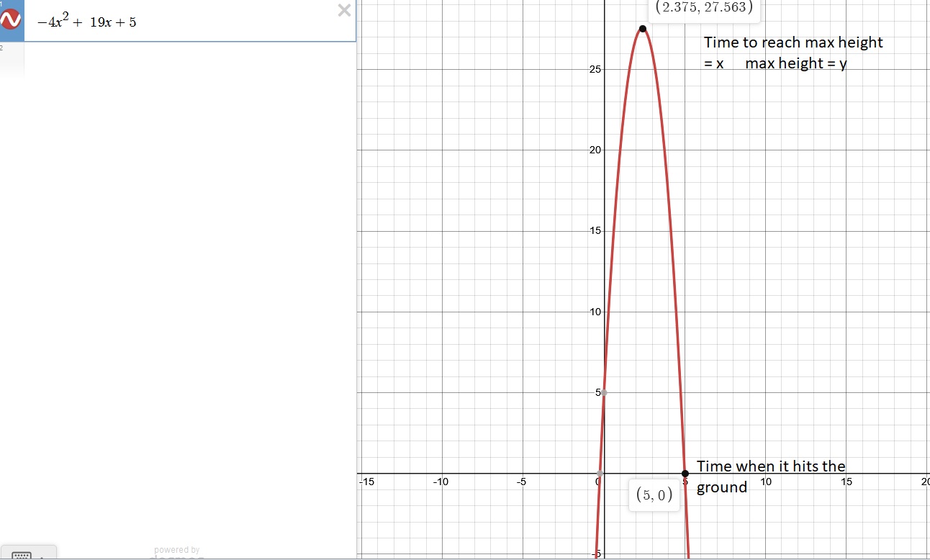Click the y-axis label 20
This screenshot has width=930, height=560.
(x=595, y=150)
